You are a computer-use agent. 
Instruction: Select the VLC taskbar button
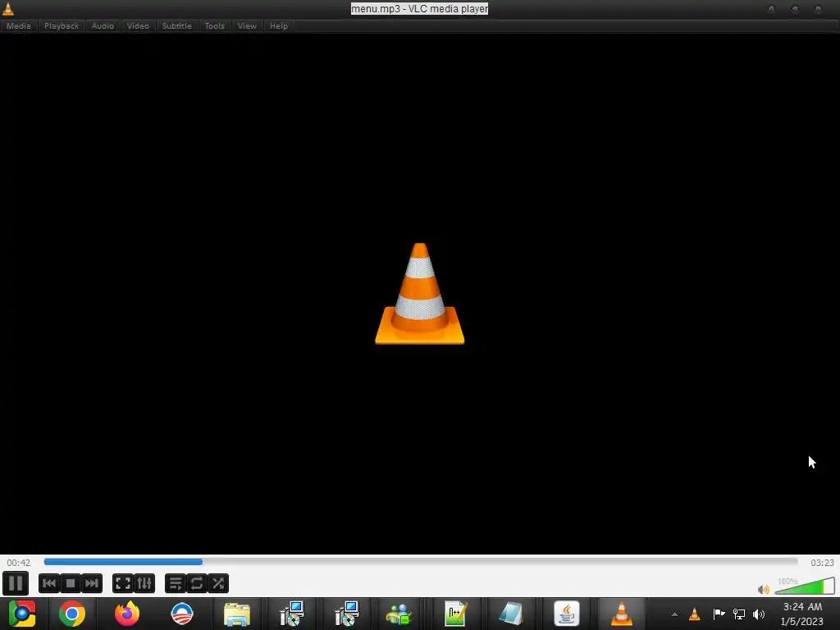(x=622, y=614)
